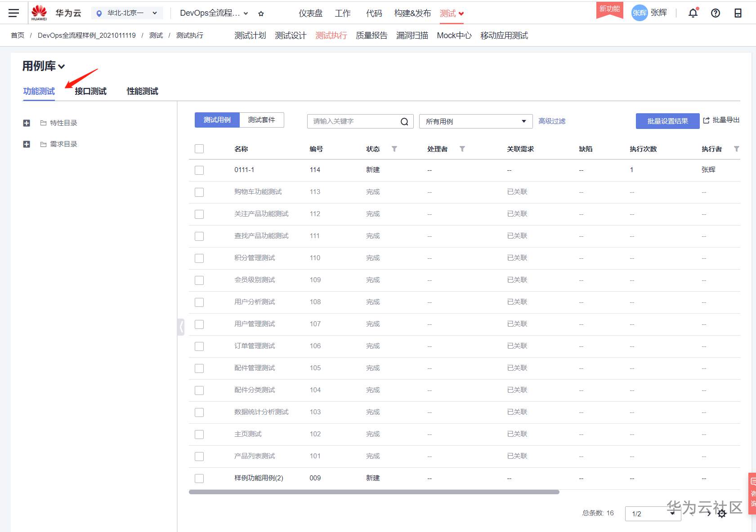Open the help question mark icon

pos(716,13)
